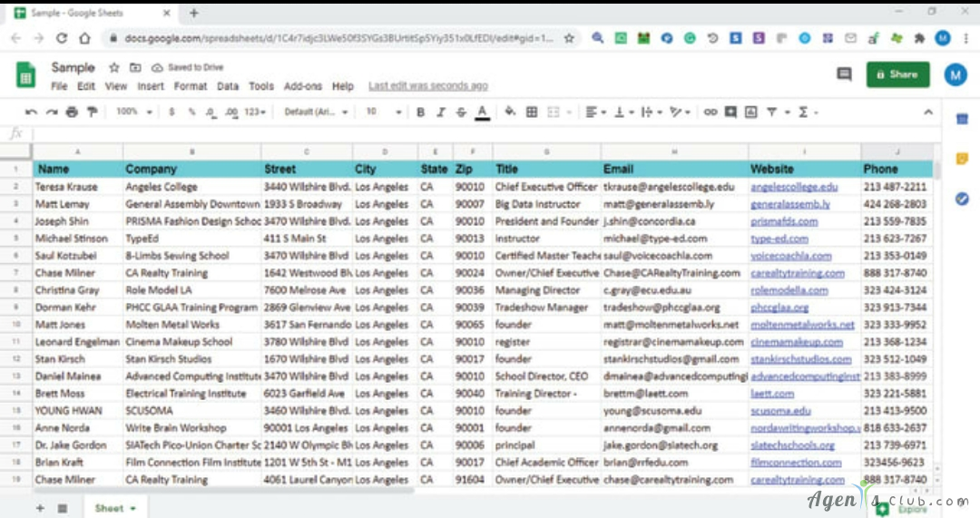Toggle strikethrough formatting

(461, 112)
